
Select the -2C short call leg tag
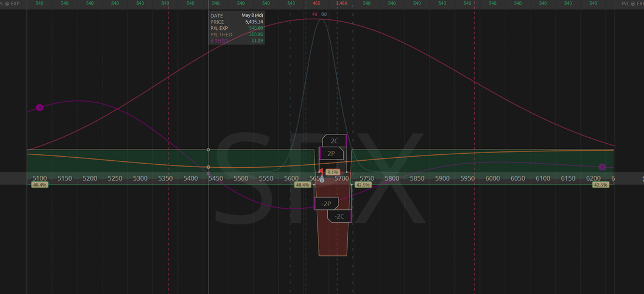(339, 216)
